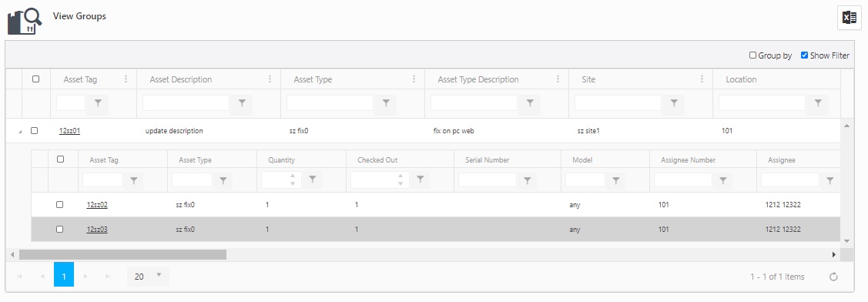
Task: Click the 'View Groups' page title
Action: tap(80, 16)
